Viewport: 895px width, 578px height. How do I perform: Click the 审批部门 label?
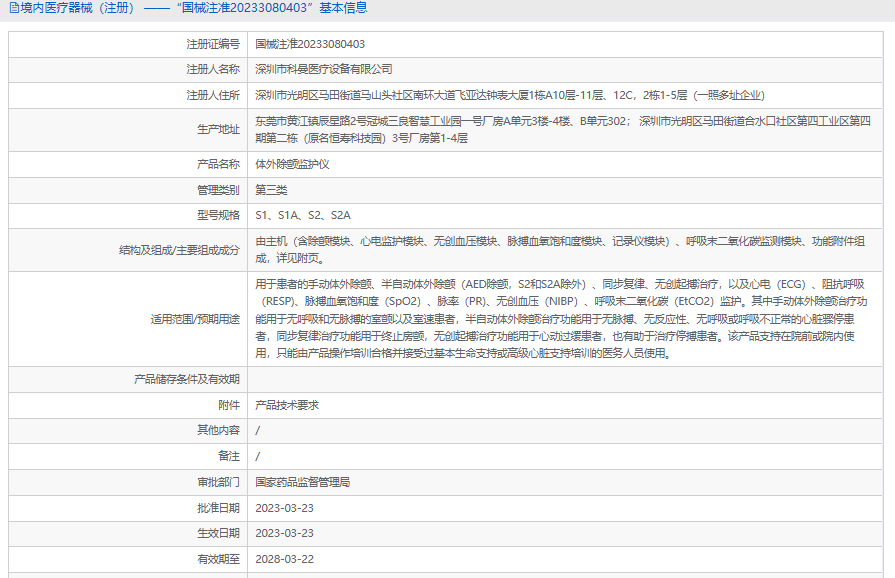tap(219, 482)
